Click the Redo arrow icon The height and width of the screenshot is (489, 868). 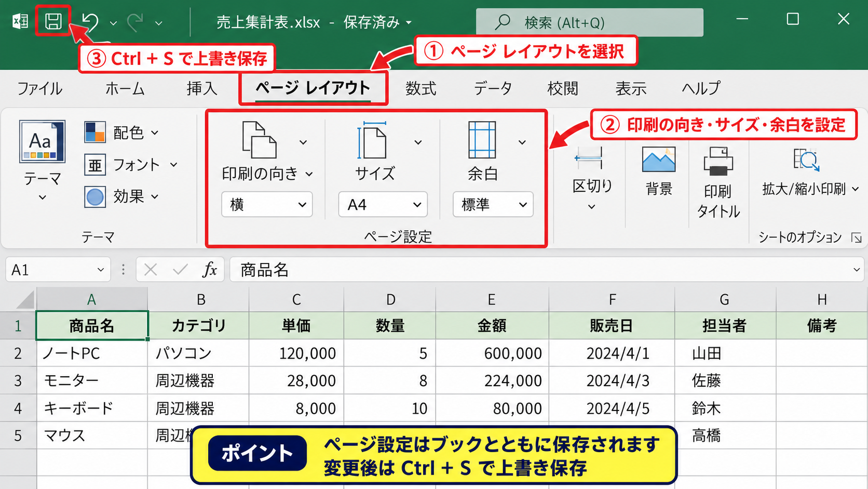(135, 22)
